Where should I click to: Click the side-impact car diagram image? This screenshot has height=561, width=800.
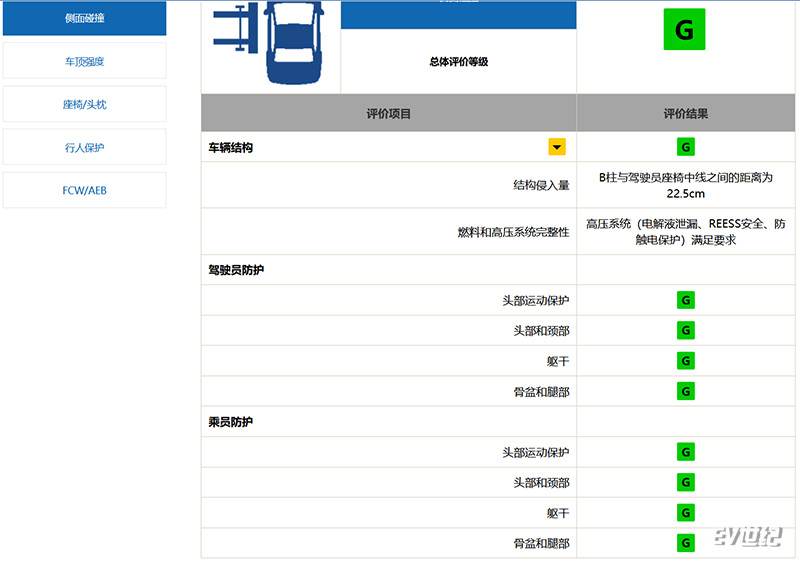(x=269, y=43)
